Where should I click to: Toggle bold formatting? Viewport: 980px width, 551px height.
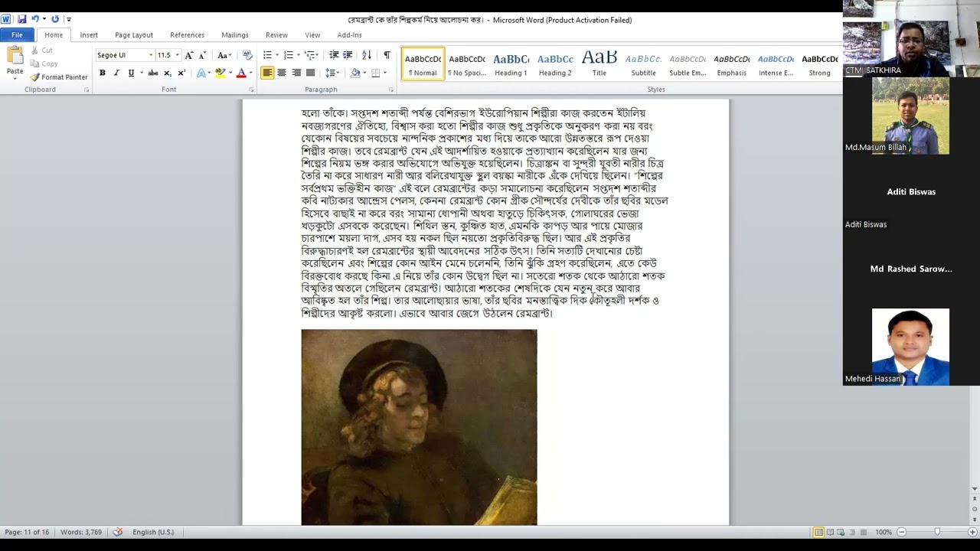tap(102, 73)
